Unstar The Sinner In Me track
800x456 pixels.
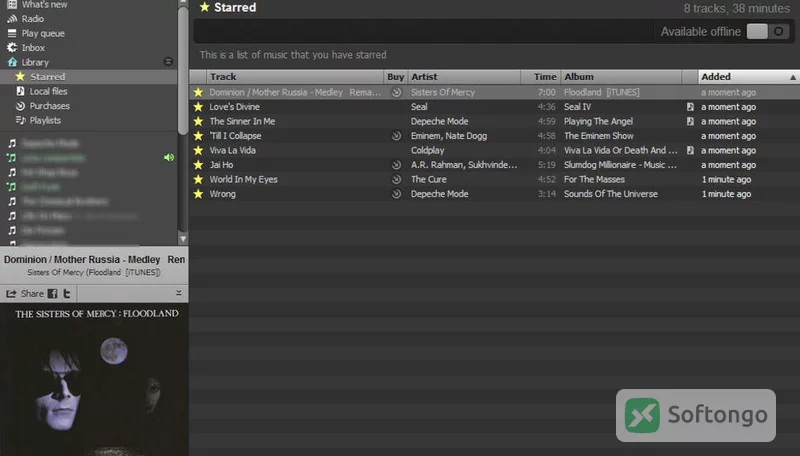198,121
